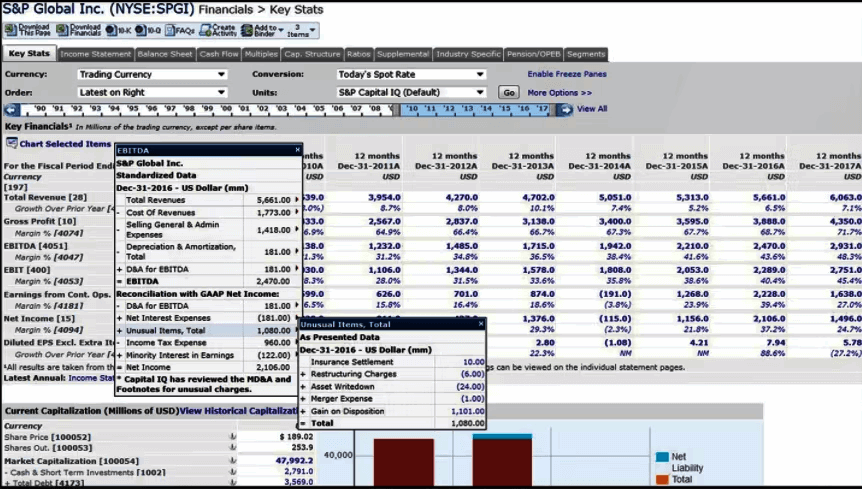Click the View All link beside the timeline

(x=592, y=108)
